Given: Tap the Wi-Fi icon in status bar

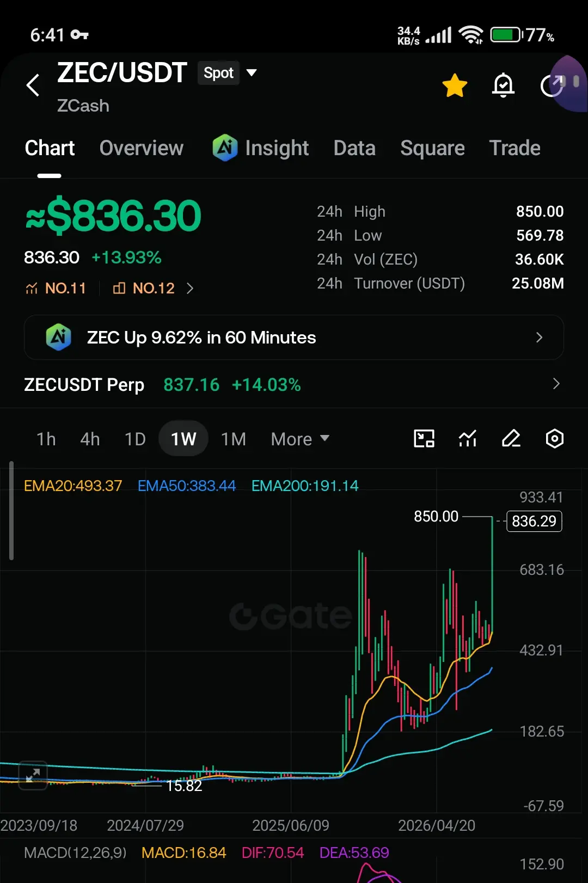Looking at the screenshot, I should (x=471, y=35).
